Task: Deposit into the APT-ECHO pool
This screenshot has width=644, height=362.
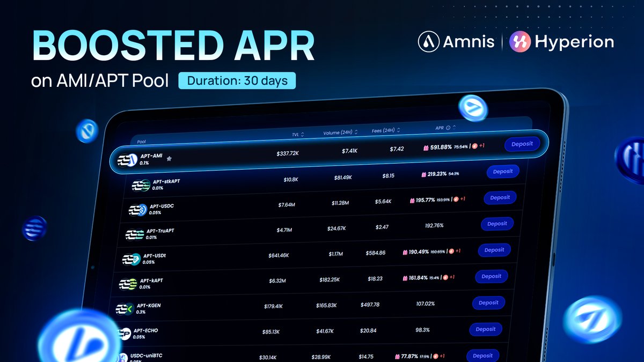Action: 486,329
